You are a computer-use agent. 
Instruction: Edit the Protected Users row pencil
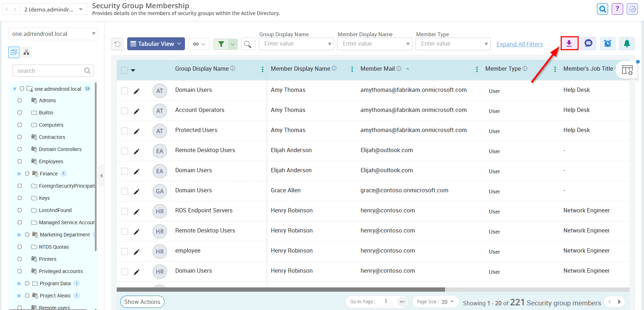point(136,131)
